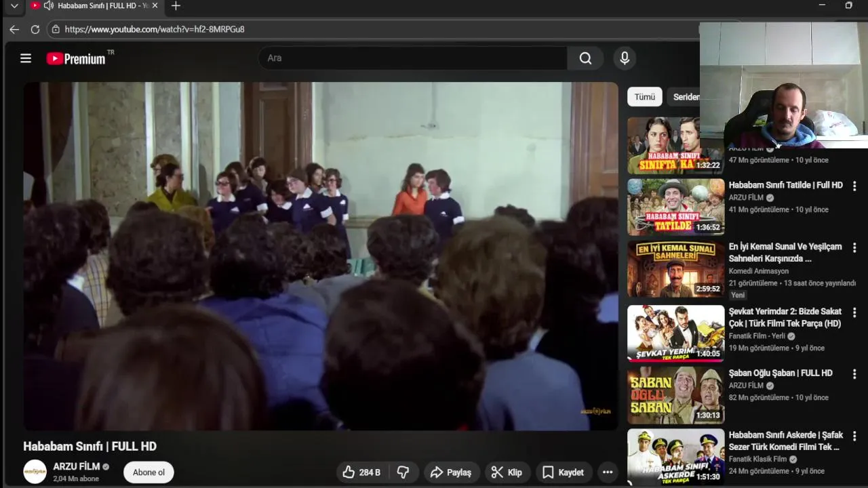The image size is (868, 488).
Task: Open En İyi Kemal Sunal thumbnail
Action: (675, 269)
